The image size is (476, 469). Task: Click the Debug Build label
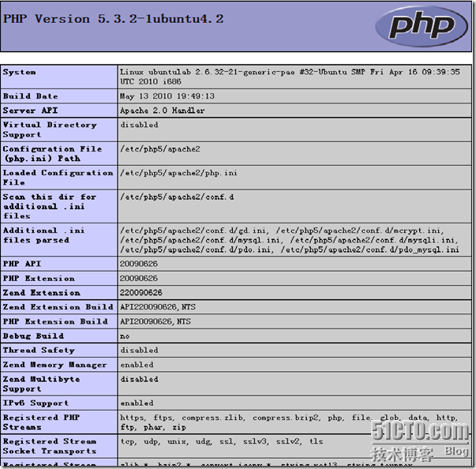pos(33,336)
